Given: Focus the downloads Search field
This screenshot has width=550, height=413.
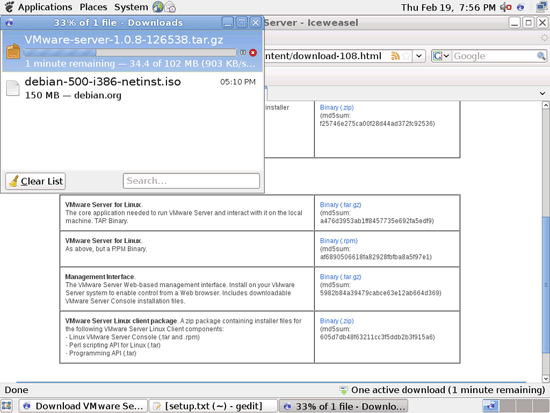Looking at the screenshot, I should pyautogui.click(x=191, y=181).
